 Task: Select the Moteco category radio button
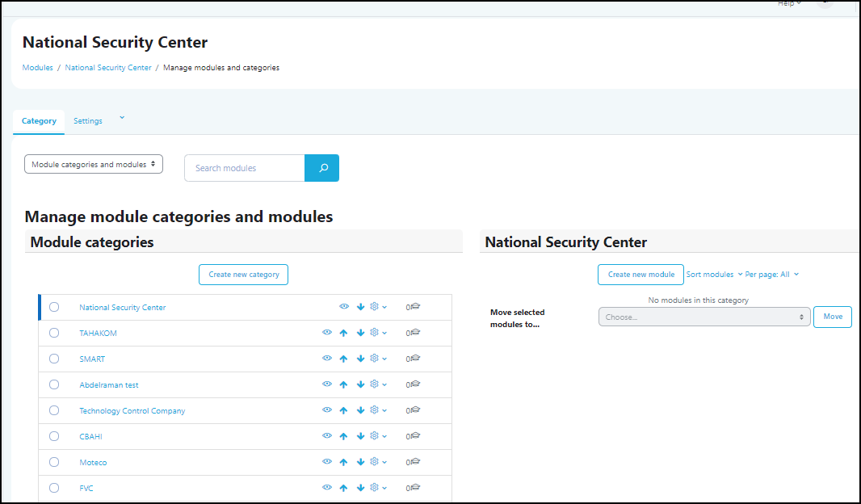click(54, 462)
